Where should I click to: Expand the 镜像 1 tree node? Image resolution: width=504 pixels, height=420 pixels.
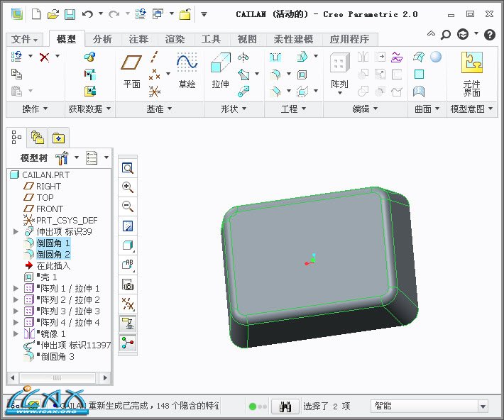(16, 334)
